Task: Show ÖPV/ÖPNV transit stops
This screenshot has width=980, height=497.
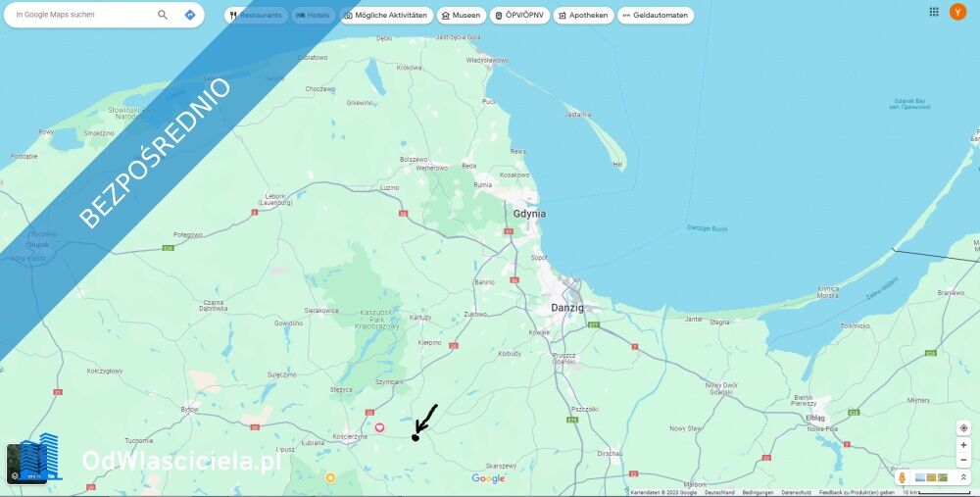Action: click(x=519, y=15)
